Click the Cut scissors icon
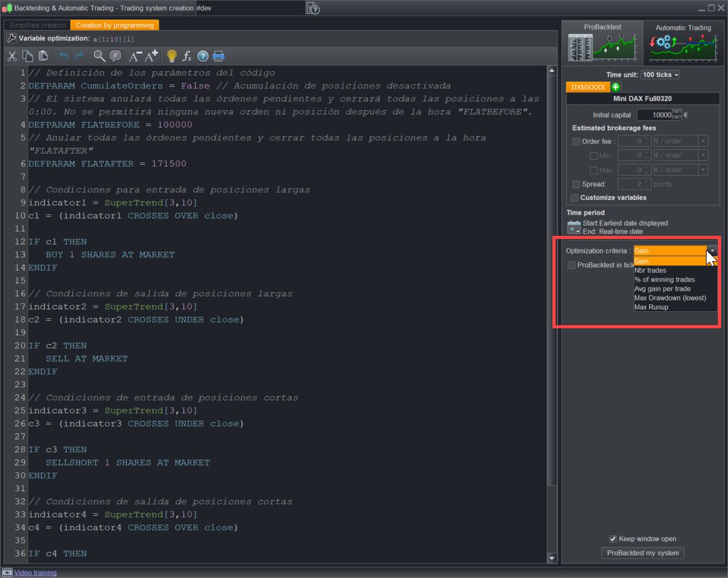This screenshot has height=578, width=728. point(12,57)
